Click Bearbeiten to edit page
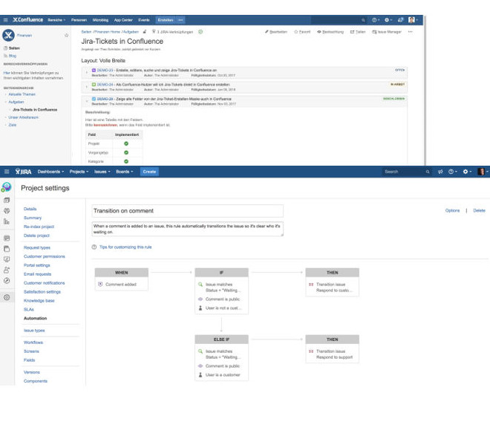This screenshot has height=448, width=490. tap(276, 32)
